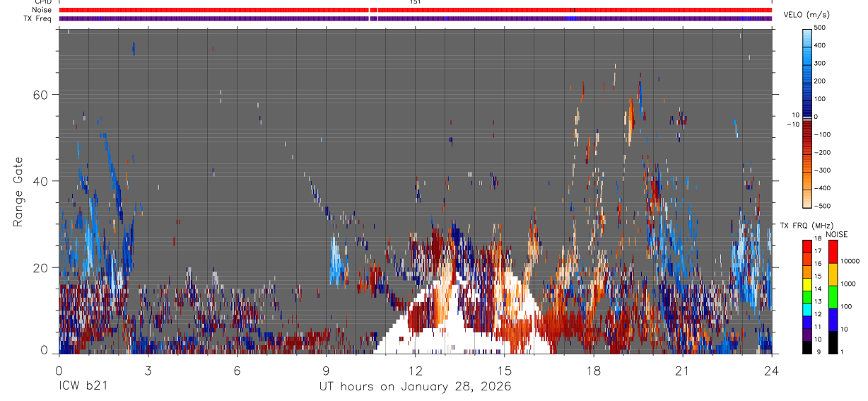Image resolution: width=868 pixels, height=401 pixels.
Task: Click the 'NOISE' legend title
Action: 837,234
